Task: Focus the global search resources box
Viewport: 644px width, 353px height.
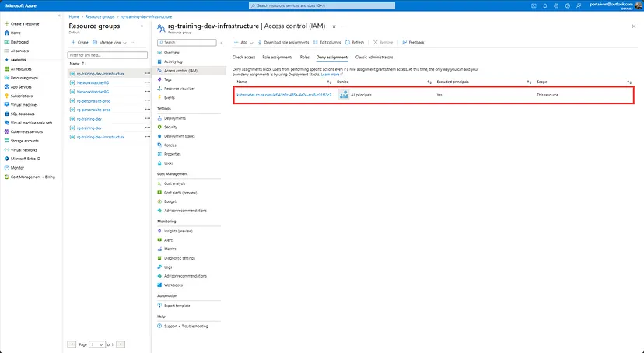Action: (322, 5)
